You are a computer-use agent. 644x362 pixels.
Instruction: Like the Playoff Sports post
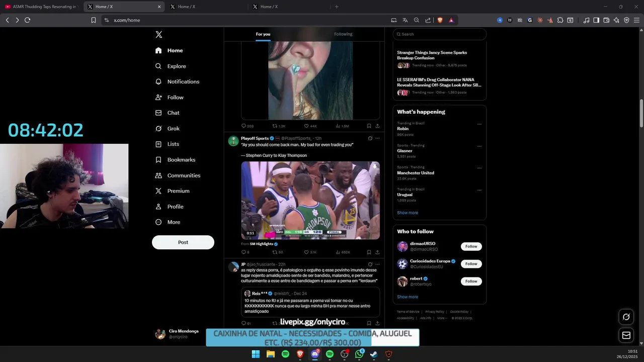click(x=310, y=252)
